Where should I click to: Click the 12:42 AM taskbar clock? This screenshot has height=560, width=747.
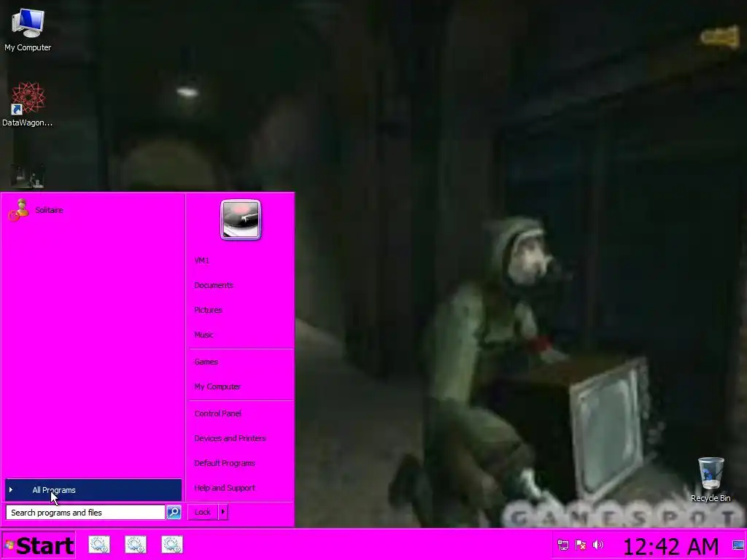coord(671,546)
